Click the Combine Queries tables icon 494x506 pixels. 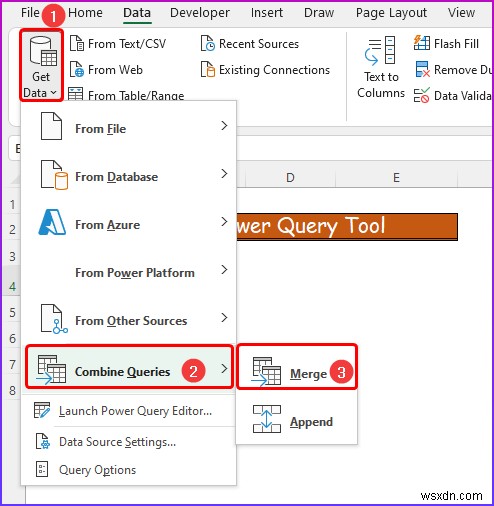(52, 369)
